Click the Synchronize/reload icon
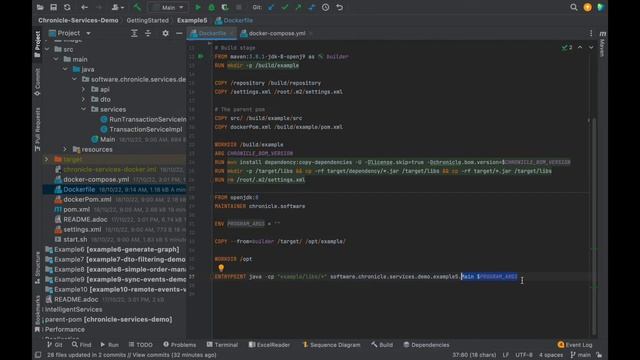 pos(67,7)
